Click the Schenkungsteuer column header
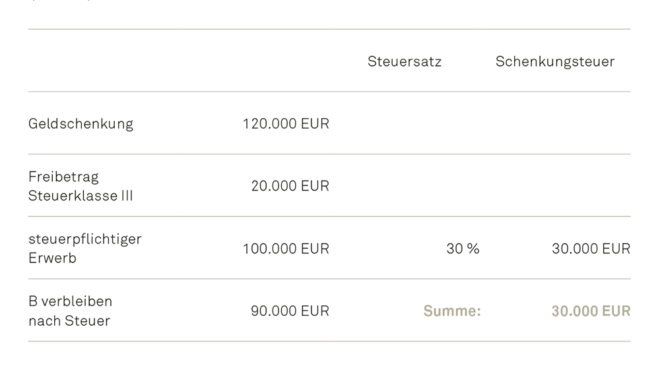 [555, 61]
